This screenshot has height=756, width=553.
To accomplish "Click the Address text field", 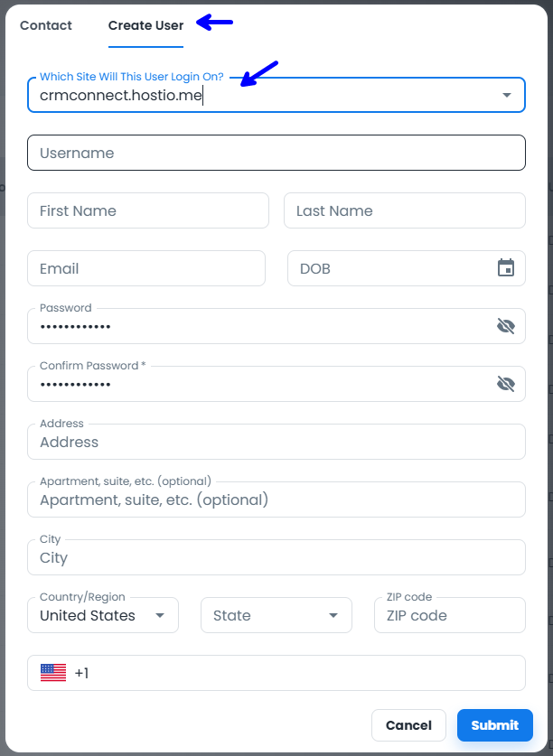I will point(276,442).
